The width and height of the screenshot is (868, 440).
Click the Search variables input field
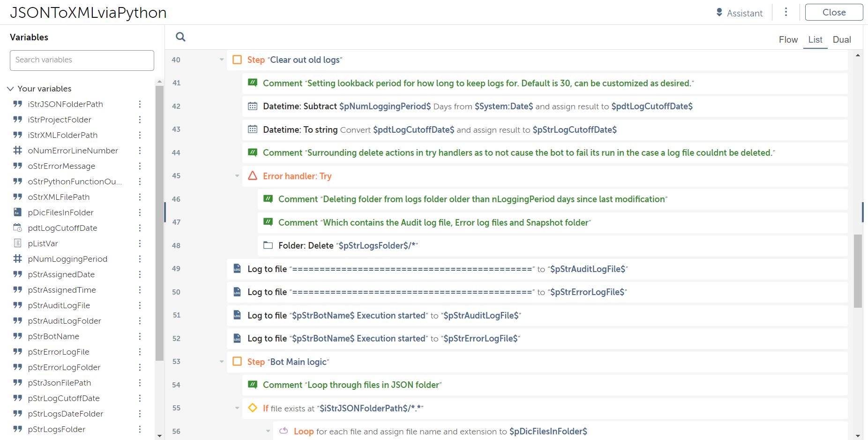82,60
